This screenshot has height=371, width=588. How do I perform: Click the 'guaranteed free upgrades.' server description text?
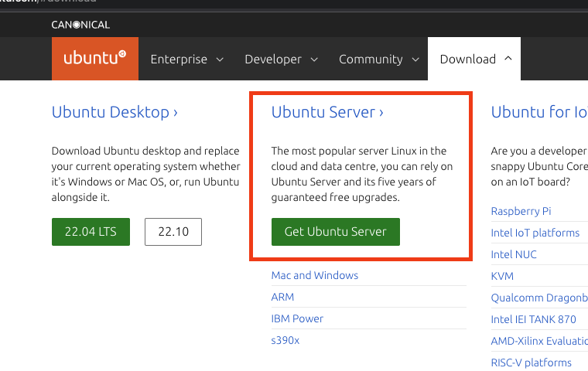pos(335,197)
